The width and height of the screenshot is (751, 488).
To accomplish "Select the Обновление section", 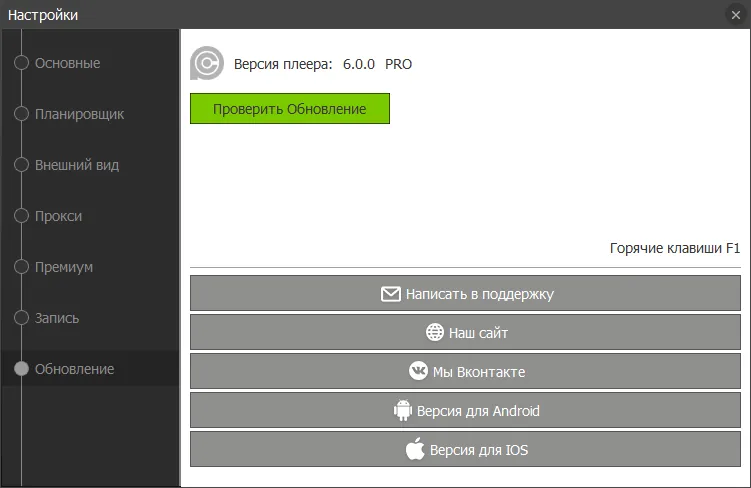I will point(74,369).
